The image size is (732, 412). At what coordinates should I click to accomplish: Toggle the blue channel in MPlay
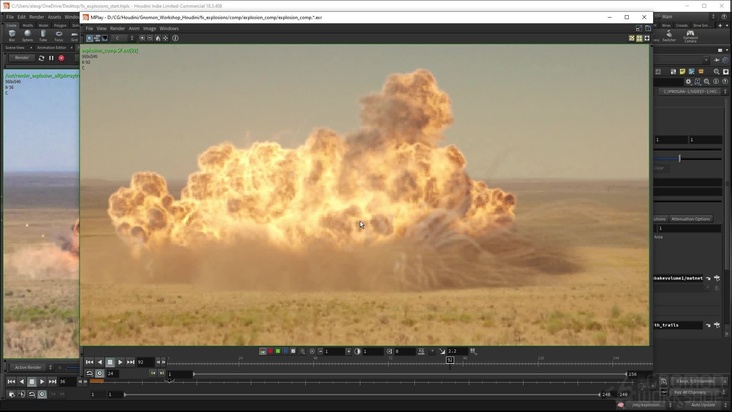pyautogui.click(x=285, y=351)
